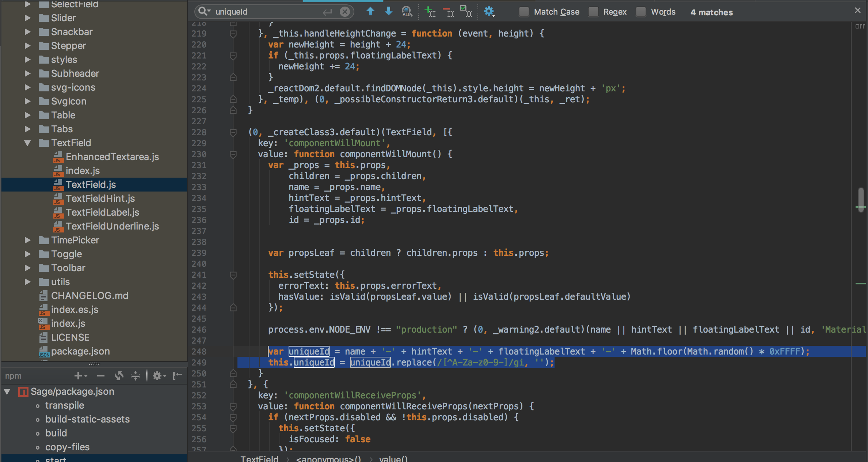The width and height of the screenshot is (868, 462).
Task: Enable the Match Case option
Action: [524, 12]
